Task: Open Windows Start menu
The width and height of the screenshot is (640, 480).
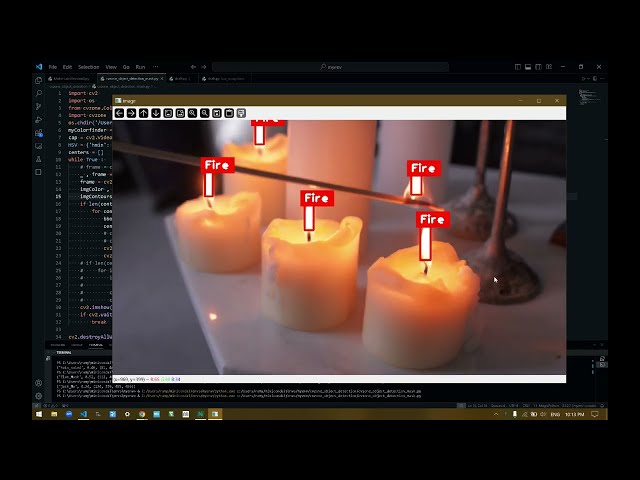Action: click(39, 414)
